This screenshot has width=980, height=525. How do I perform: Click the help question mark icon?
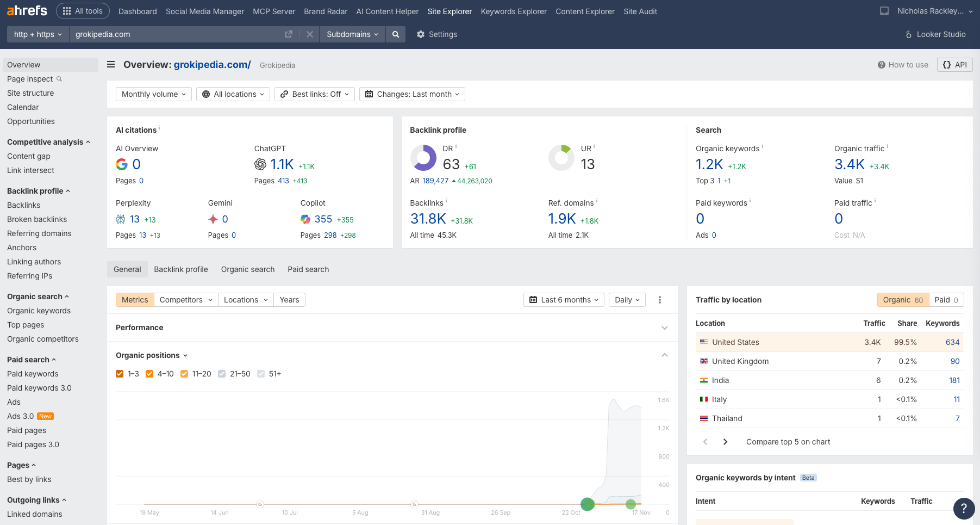[x=964, y=509]
